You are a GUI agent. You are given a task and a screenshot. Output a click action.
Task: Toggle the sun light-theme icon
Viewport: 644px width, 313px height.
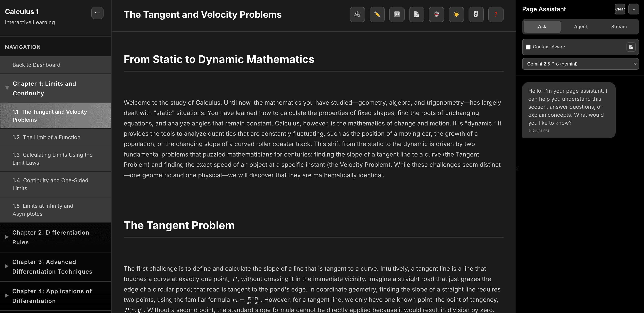[456, 14]
